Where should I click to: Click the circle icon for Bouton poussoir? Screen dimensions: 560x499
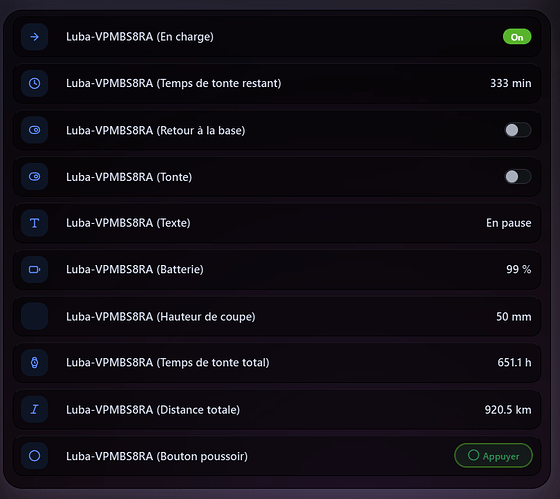tap(35, 456)
